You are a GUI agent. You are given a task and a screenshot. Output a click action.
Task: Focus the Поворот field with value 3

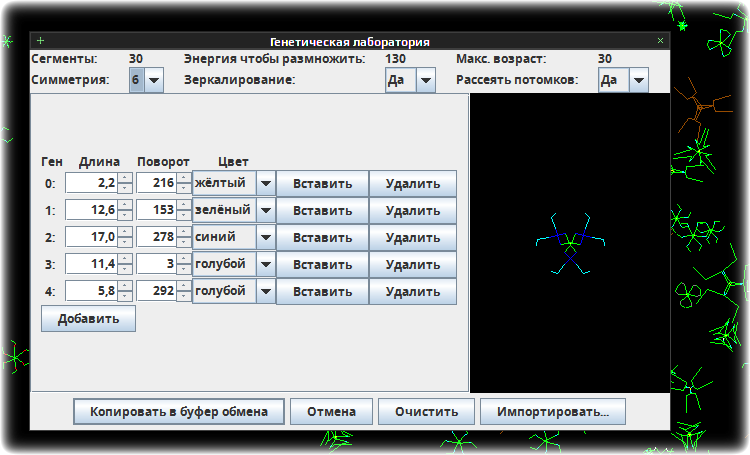tap(157, 264)
